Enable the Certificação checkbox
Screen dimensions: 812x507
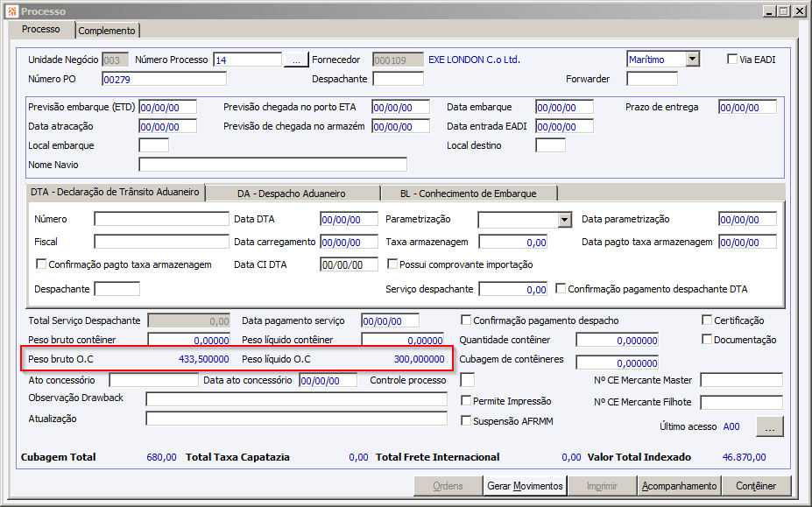[x=707, y=320]
